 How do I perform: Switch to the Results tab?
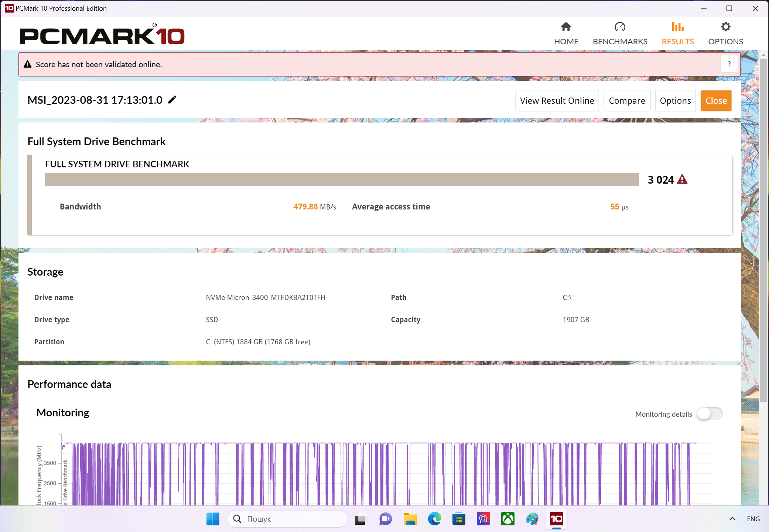677,33
